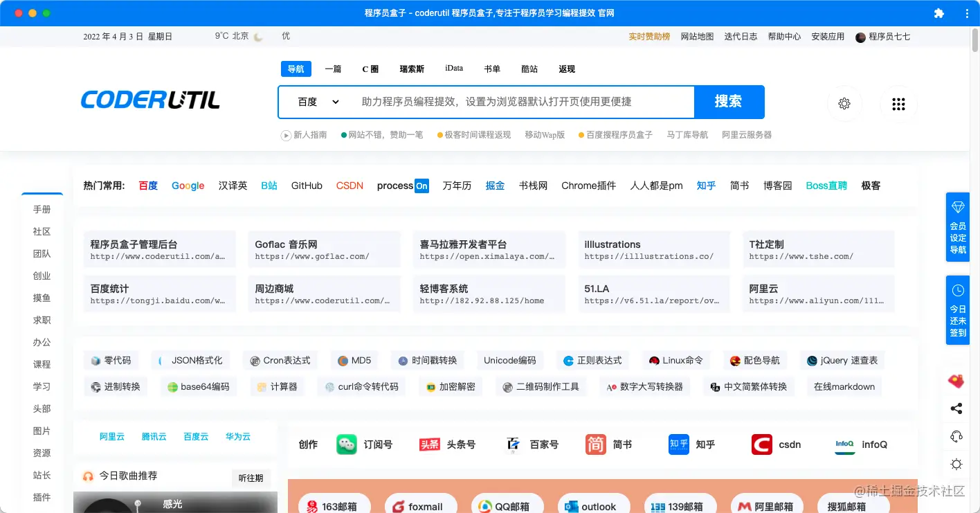Click the headphone icon next to 今日歌曲推荐
This screenshot has height=513, width=980.
coord(88,476)
